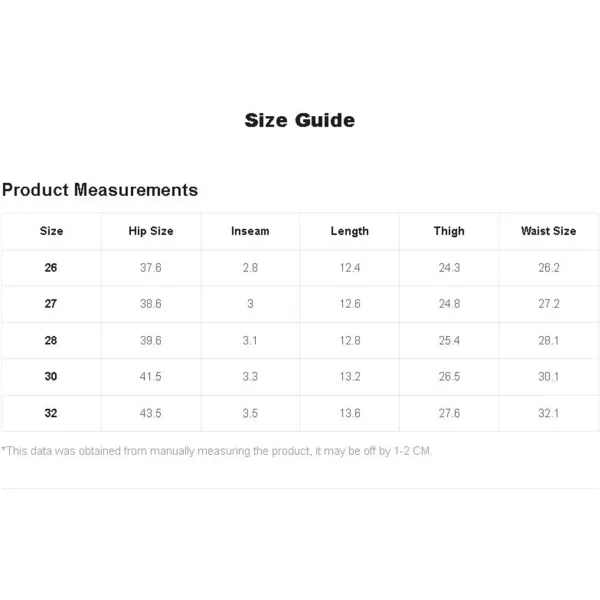Click hip size value 37.6

(x=150, y=267)
